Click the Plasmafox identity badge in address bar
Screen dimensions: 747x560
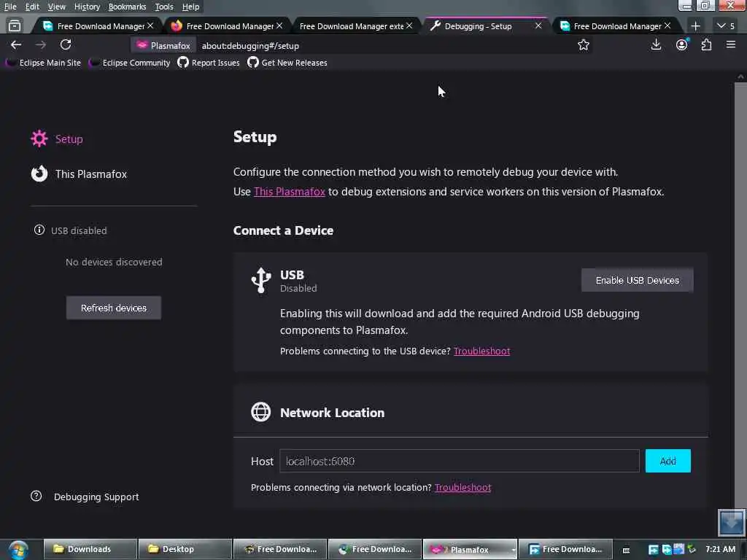point(163,46)
